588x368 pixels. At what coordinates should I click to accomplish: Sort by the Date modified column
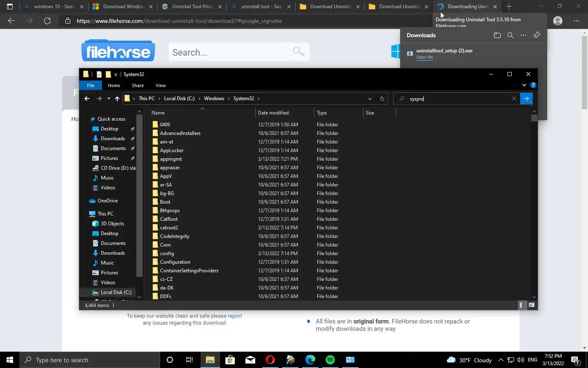tap(285, 113)
